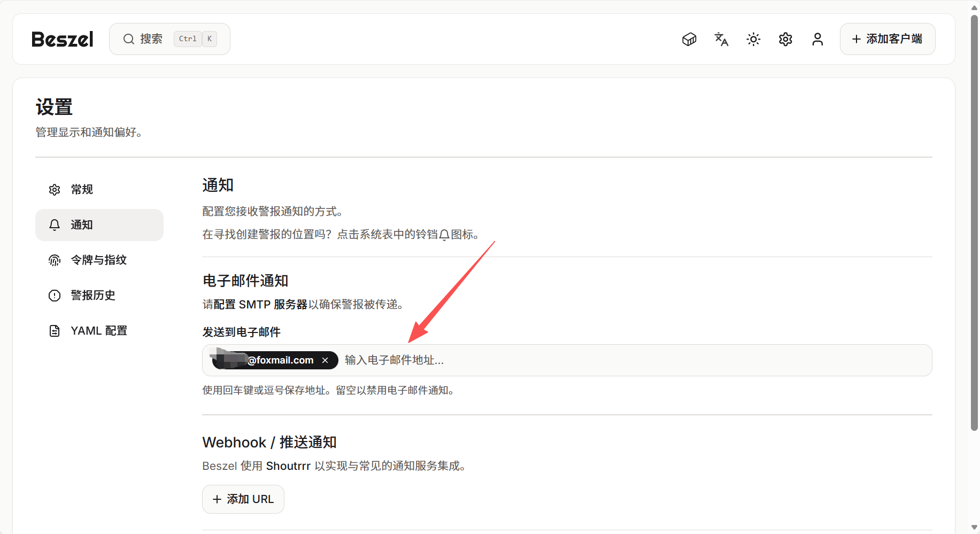Click the scrollbar down arrow
Viewport: 980px width, 534px height.
click(974, 528)
